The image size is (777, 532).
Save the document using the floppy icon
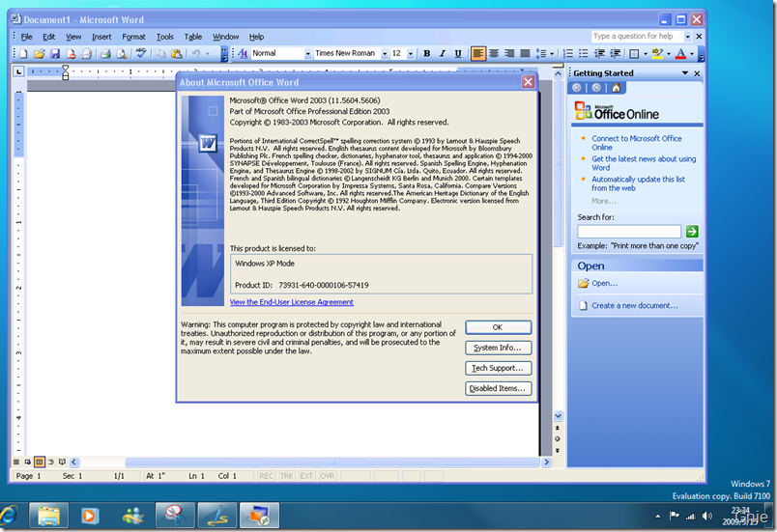(x=55, y=54)
